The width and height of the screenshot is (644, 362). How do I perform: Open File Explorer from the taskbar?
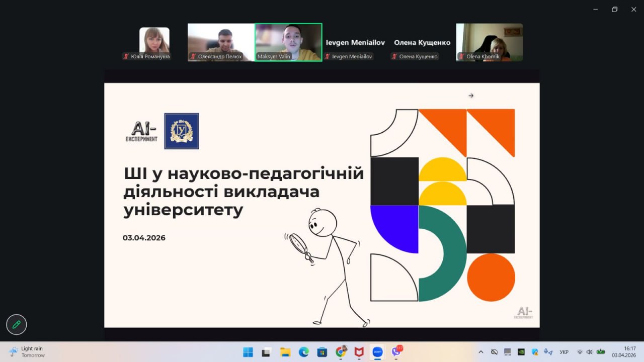click(285, 352)
